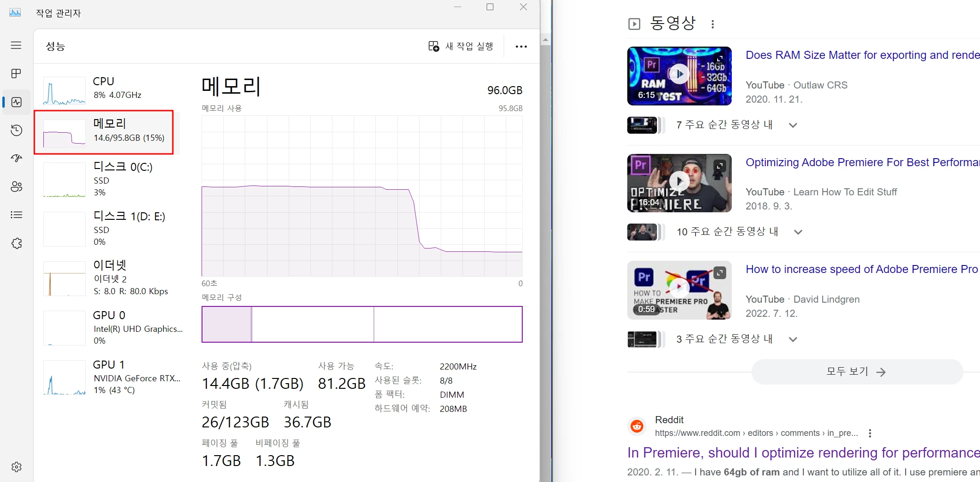Open the three-dot more options menu
The image size is (980, 482).
(x=521, y=47)
